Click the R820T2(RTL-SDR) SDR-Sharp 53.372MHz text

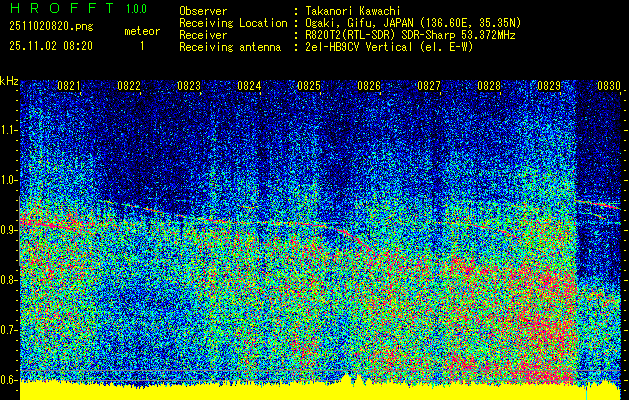coord(410,35)
